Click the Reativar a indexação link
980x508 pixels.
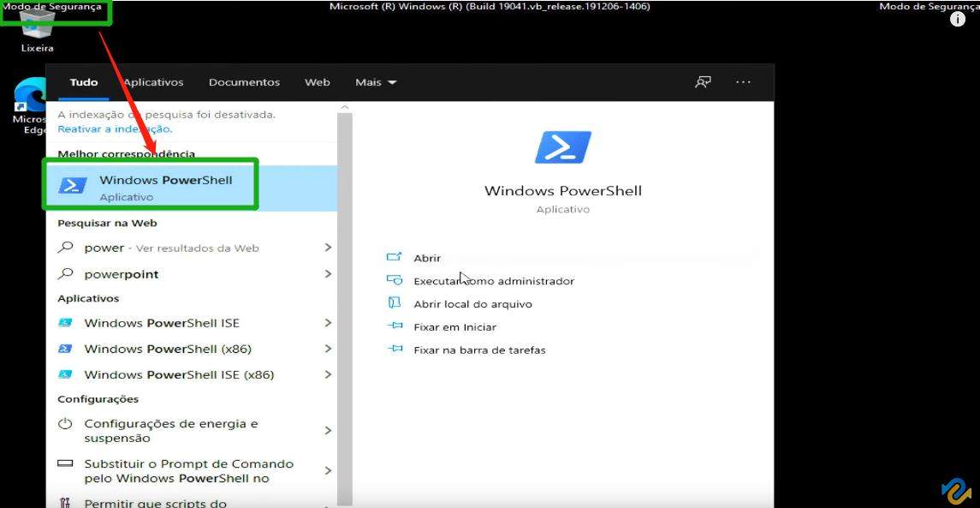[115, 128]
